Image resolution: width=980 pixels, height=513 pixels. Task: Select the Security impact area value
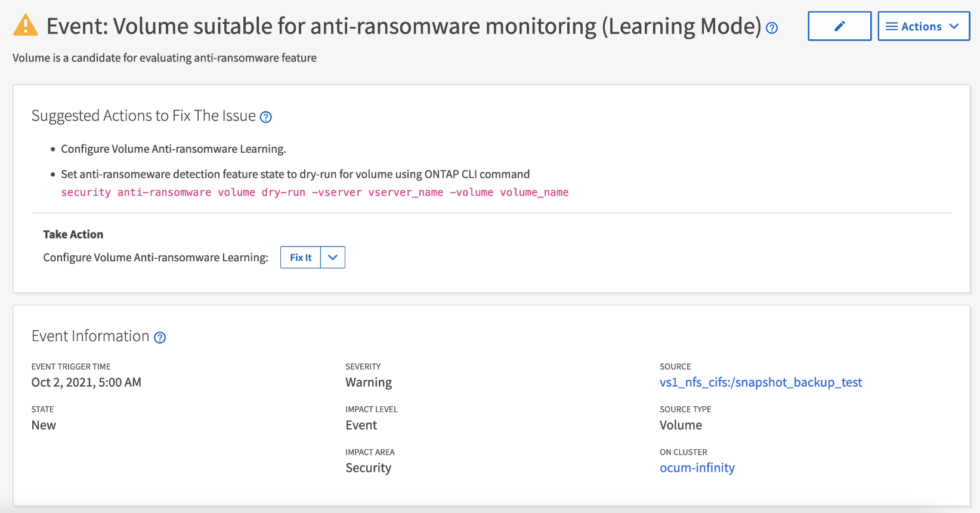coord(368,468)
